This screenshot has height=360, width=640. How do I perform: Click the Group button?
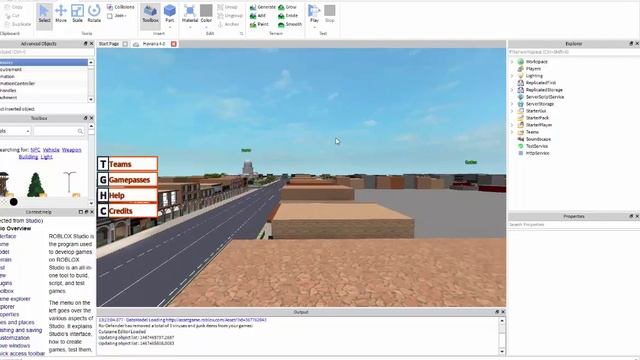click(x=227, y=7)
